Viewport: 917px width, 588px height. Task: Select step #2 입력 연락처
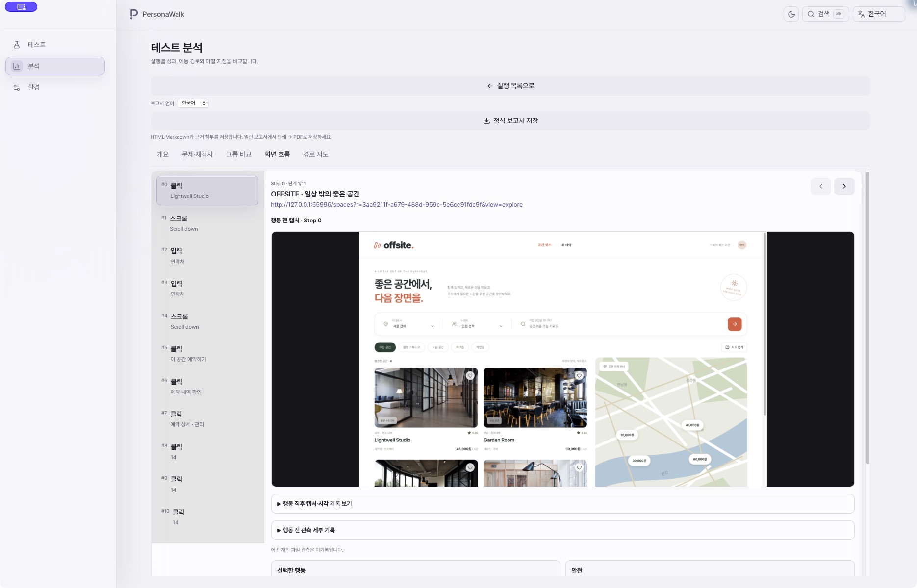[x=207, y=256]
